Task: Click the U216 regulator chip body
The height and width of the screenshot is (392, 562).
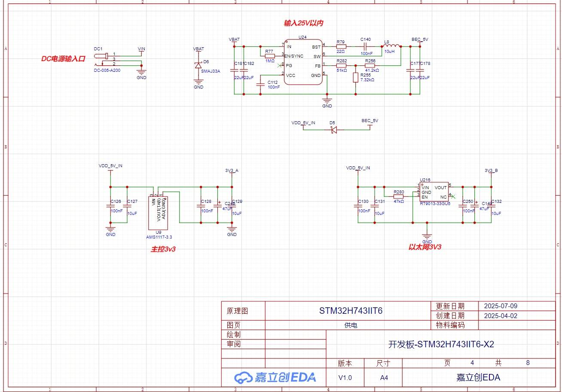Action: pos(434,192)
